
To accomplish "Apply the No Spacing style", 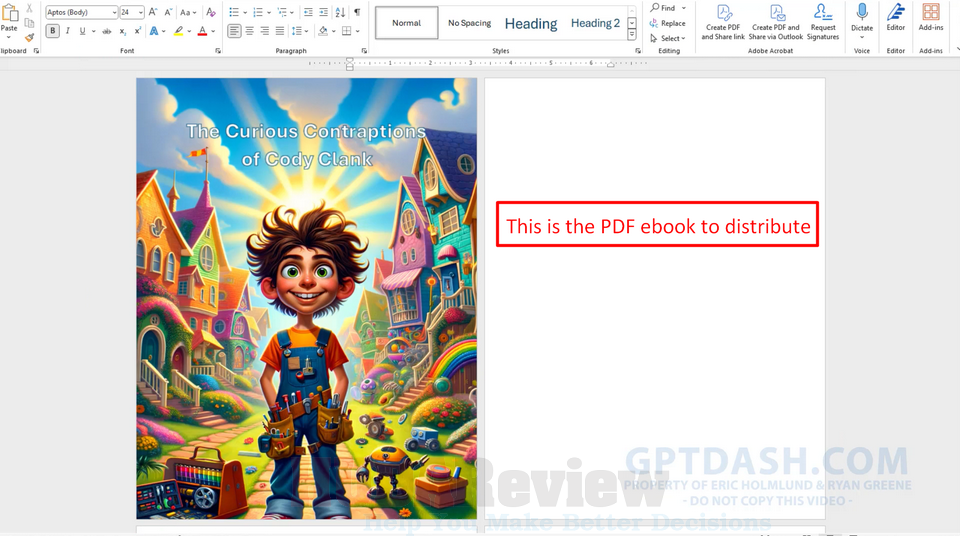I will (x=469, y=23).
